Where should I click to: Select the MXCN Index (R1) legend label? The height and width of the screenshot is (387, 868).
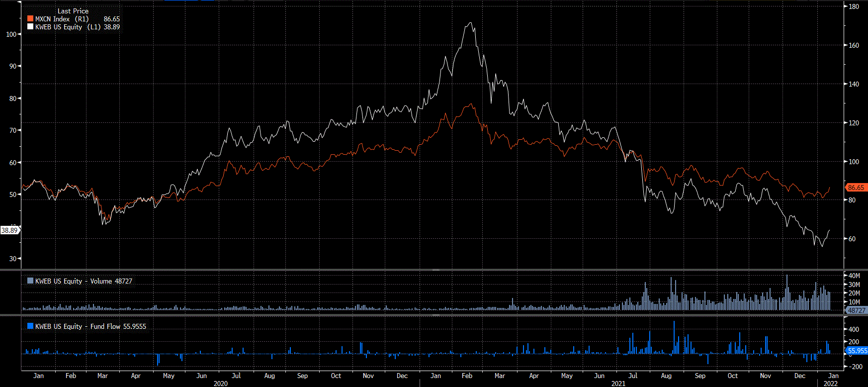tap(62, 19)
